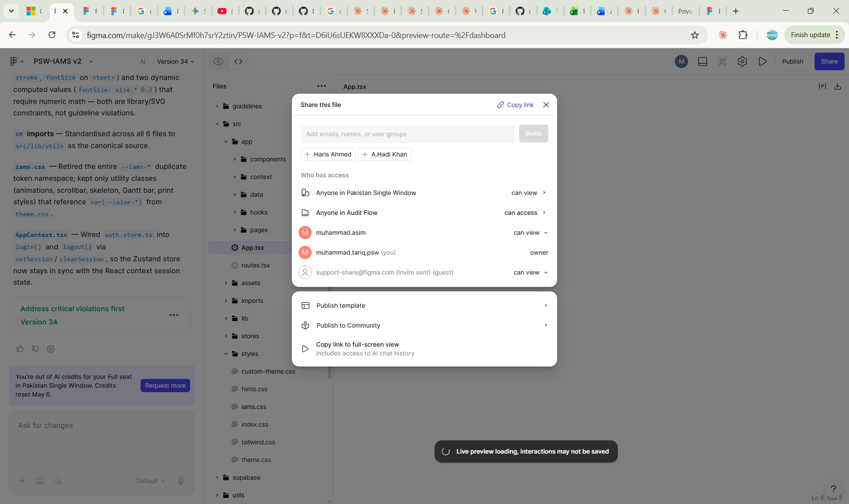Click the Add emails input field
This screenshot has height=504, width=849.
click(x=407, y=134)
